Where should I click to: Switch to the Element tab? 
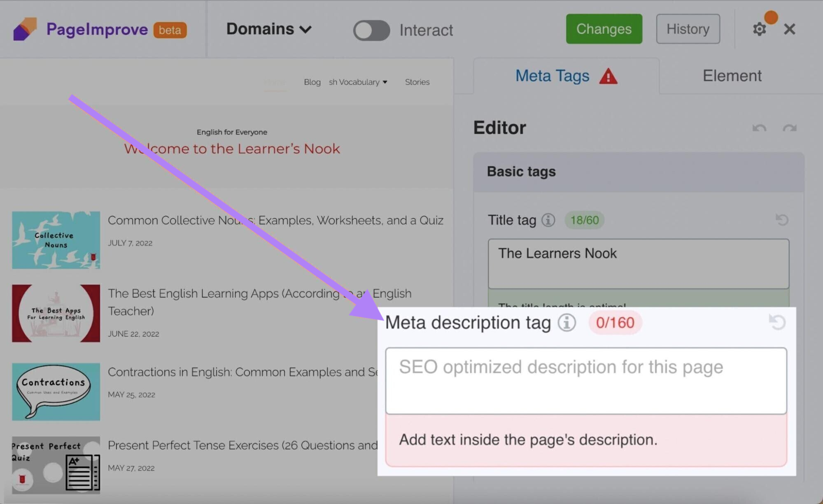[x=732, y=76]
